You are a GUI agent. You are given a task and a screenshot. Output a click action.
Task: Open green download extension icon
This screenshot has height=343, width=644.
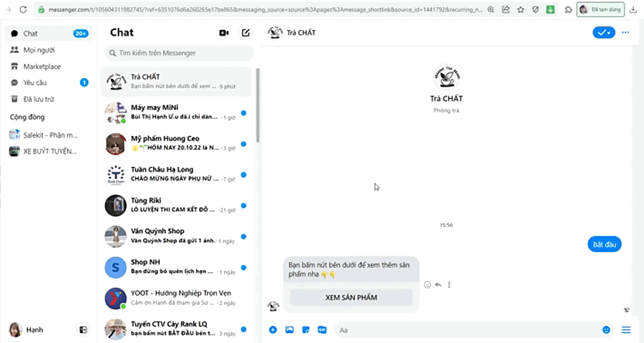tap(550, 9)
